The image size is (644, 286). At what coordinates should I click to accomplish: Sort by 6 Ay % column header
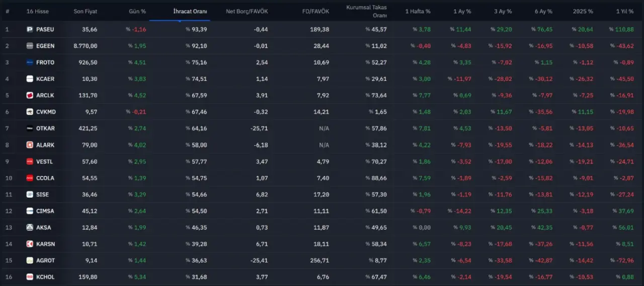pyautogui.click(x=543, y=12)
